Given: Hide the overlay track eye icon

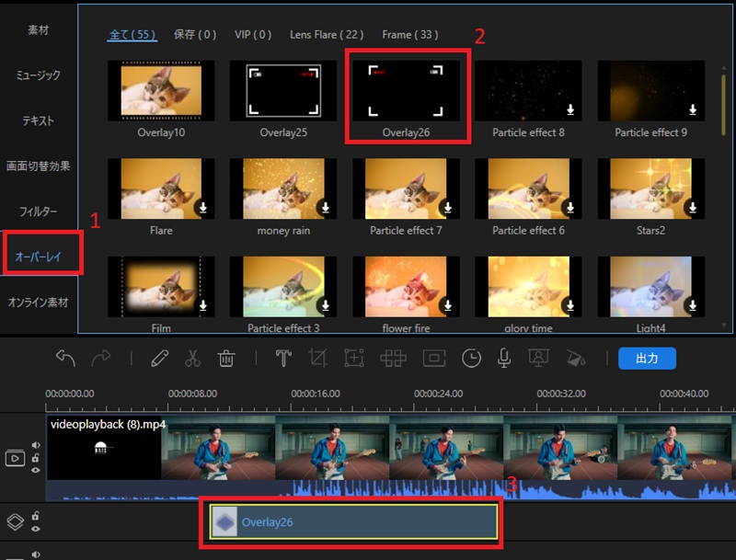Looking at the screenshot, I should (36, 529).
